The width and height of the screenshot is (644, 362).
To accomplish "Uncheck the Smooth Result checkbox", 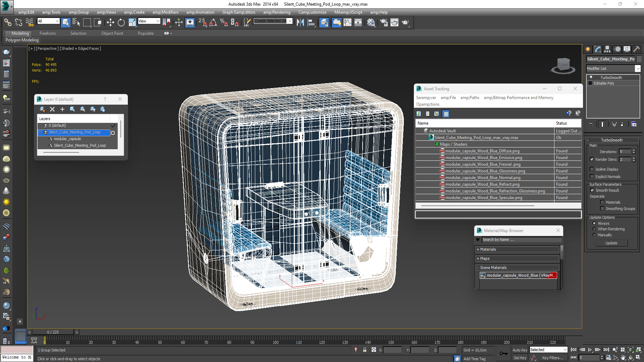I will [x=592, y=190].
